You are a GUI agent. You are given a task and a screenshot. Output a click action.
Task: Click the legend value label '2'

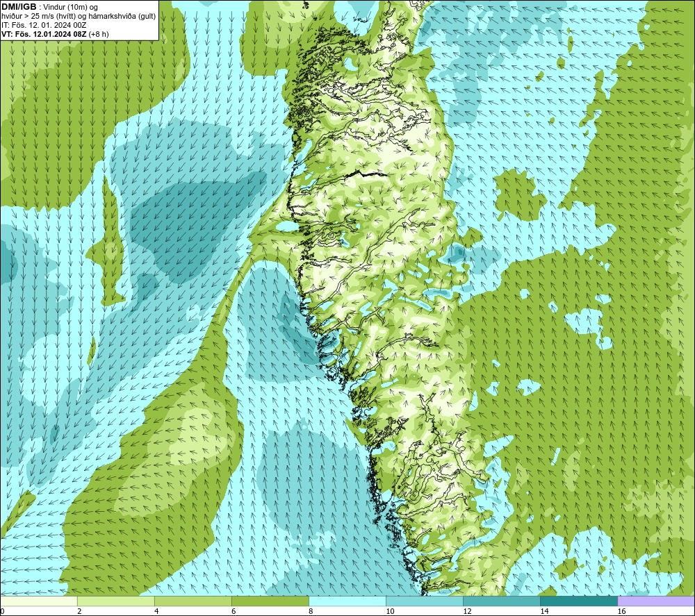[79, 612]
